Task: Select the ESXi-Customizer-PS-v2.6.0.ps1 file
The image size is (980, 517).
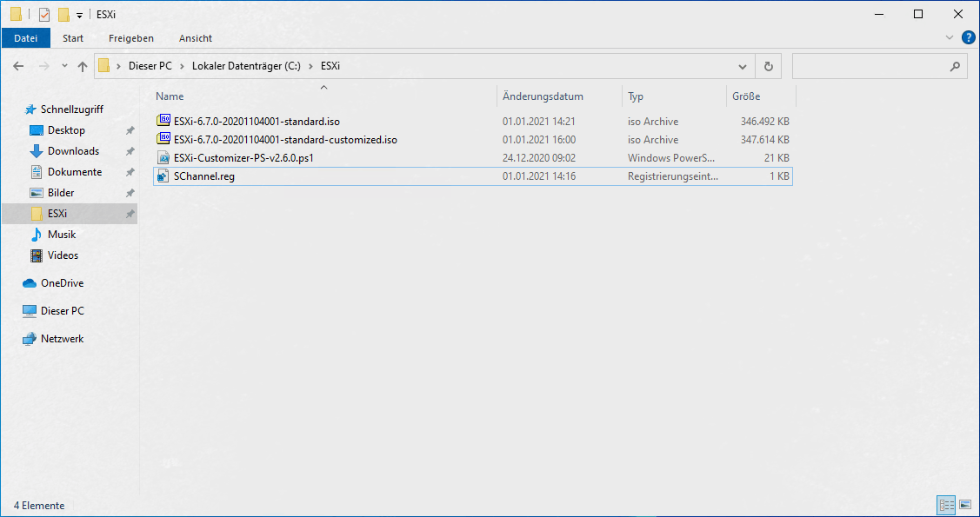Action: click(x=243, y=158)
